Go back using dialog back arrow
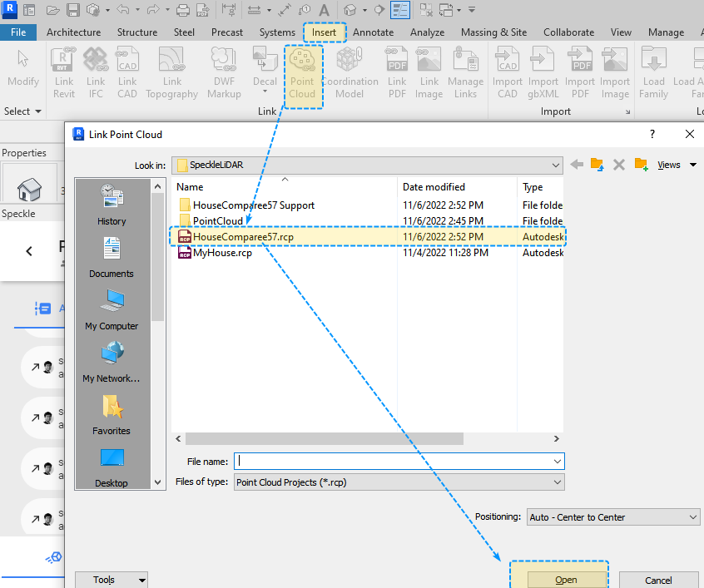 577,165
